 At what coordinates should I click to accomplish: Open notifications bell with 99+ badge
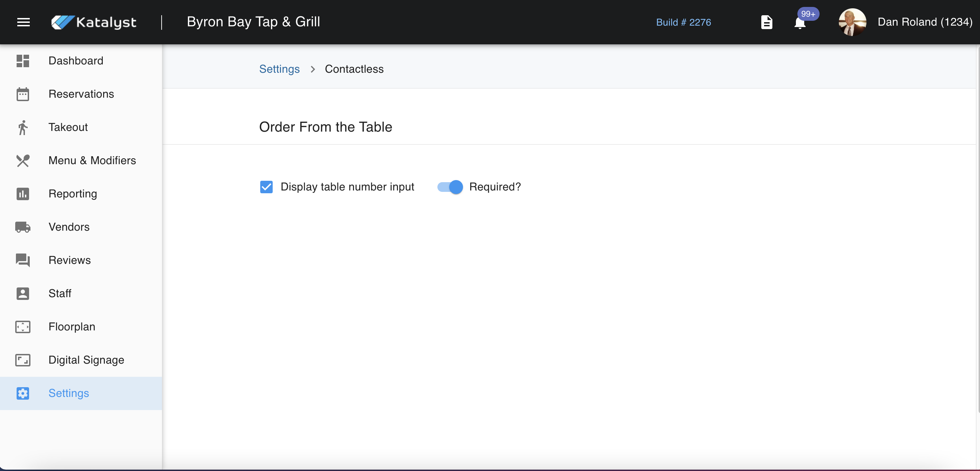tap(800, 23)
